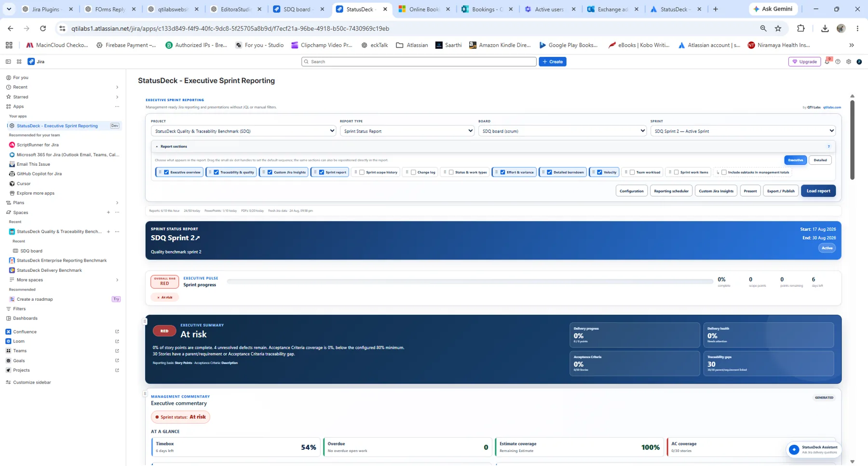Open Microsoft 365 for Jira app

[64, 155]
